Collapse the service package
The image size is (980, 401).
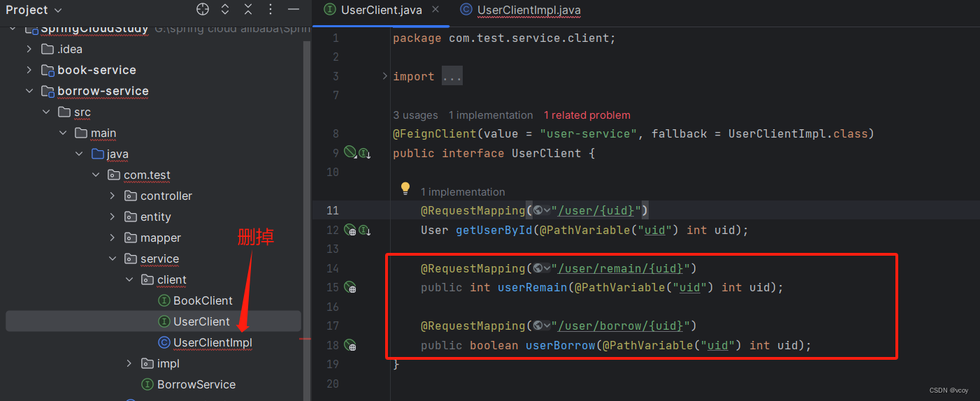(113, 258)
